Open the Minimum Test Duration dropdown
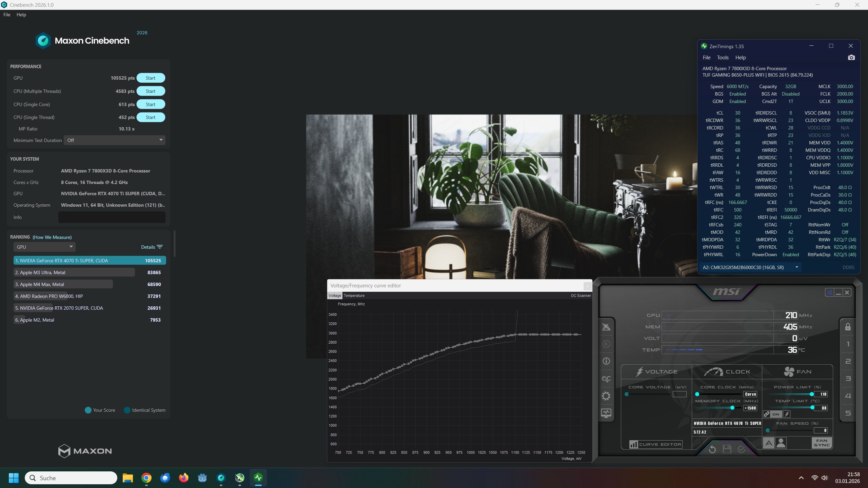Screen dimensions: 868x488 coord(114,140)
